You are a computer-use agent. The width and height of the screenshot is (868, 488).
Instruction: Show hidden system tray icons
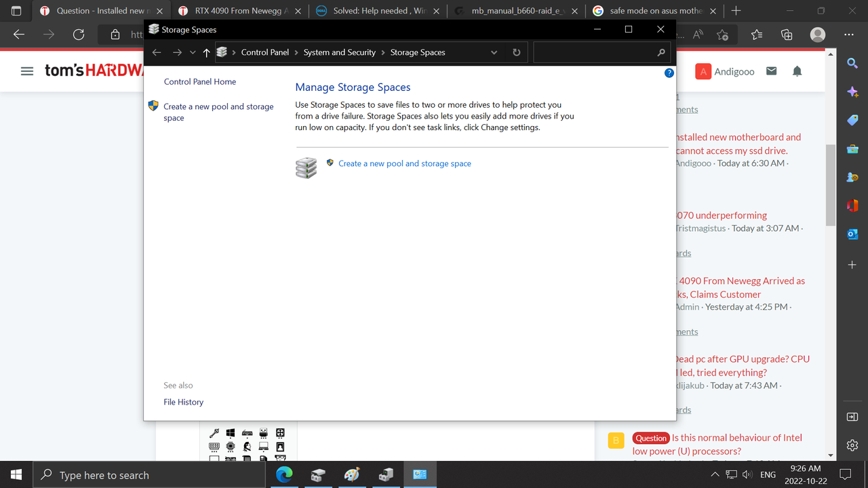click(715, 474)
